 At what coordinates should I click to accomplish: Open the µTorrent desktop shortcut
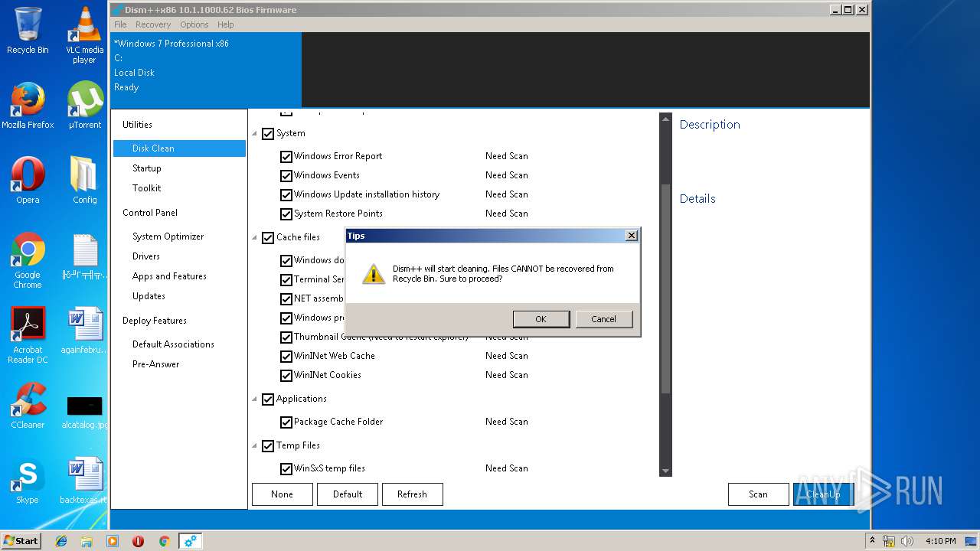pyautogui.click(x=84, y=106)
